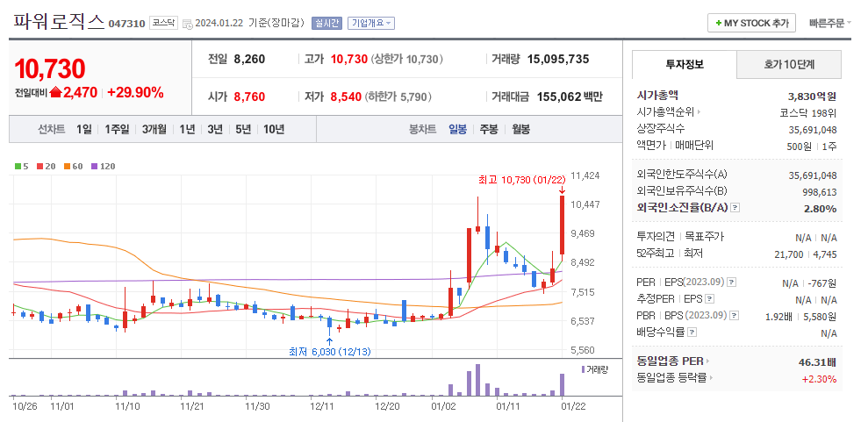This screenshot has height=422, width=868.
Task: Click the purple 120-day average legend square
Action: click(x=94, y=166)
